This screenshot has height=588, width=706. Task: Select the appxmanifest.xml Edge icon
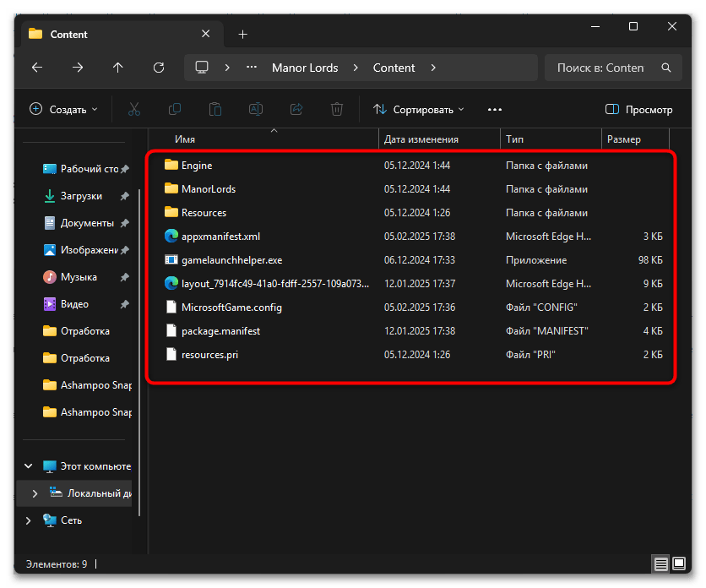(171, 236)
